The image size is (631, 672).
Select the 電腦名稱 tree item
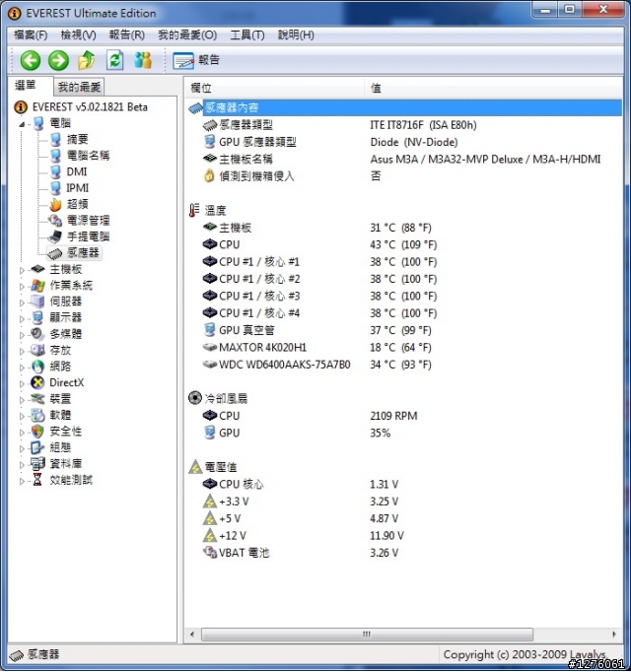(88, 155)
